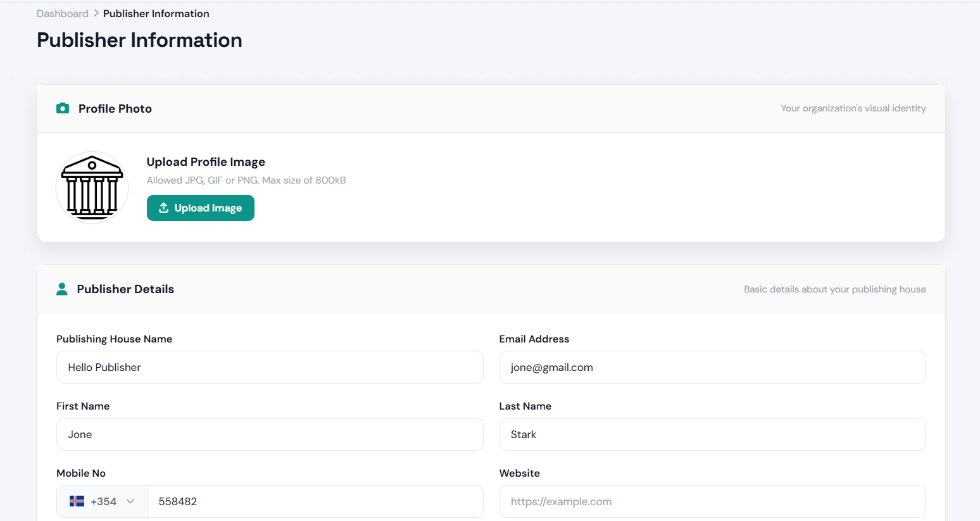The height and width of the screenshot is (521, 980).
Task: Click the mobile number field 558482
Action: click(315, 501)
